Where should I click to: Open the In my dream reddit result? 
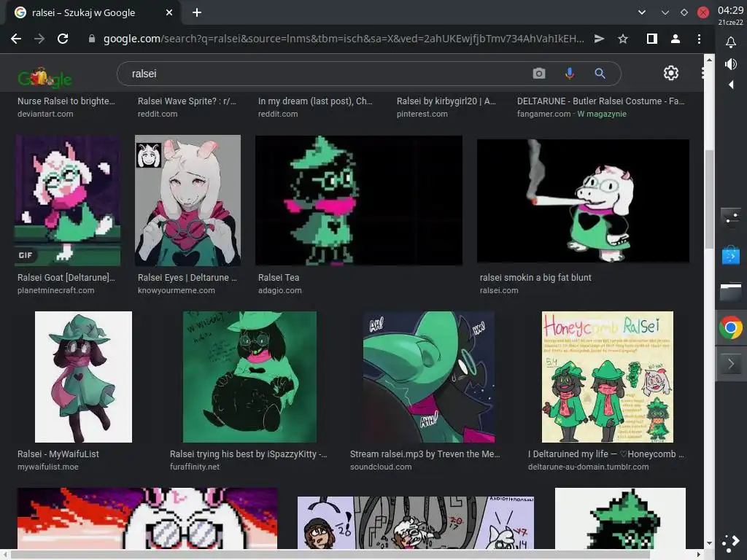tap(315, 101)
